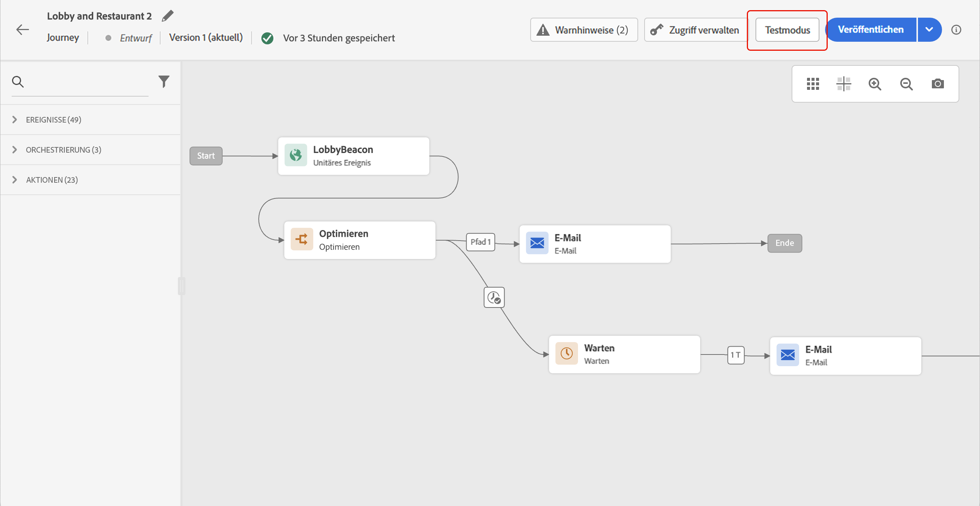
Task: Select the LobbyBeacon event node
Action: click(353, 156)
